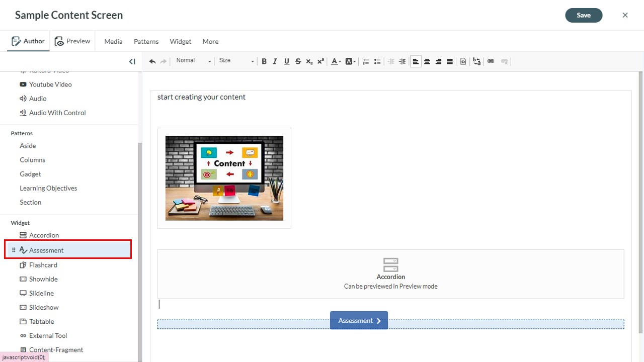Align text to the right
The width and height of the screenshot is (644, 362).
point(438,61)
